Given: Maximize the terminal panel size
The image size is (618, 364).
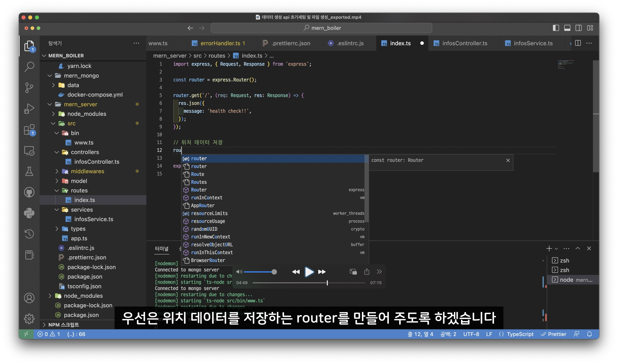Looking at the screenshot, I should [x=578, y=248].
